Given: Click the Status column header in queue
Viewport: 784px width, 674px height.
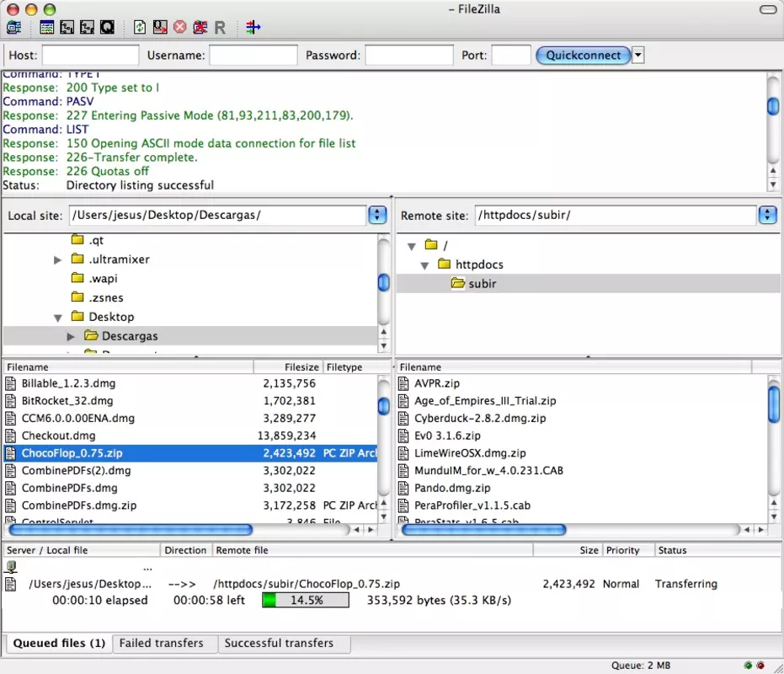Looking at the screenshot, I should click(717, 550).
